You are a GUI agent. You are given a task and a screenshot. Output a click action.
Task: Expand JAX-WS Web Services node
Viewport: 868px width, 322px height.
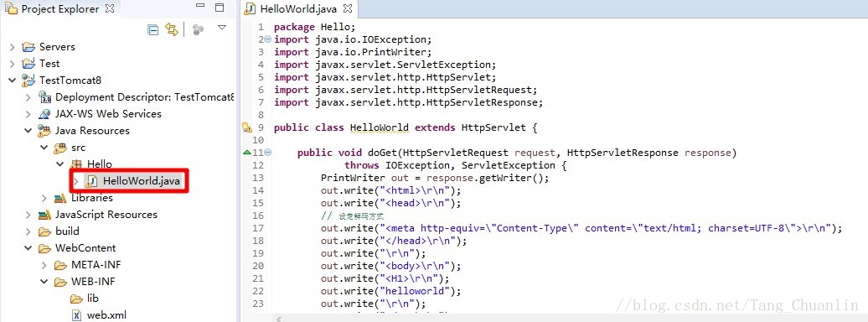[28, 114]
